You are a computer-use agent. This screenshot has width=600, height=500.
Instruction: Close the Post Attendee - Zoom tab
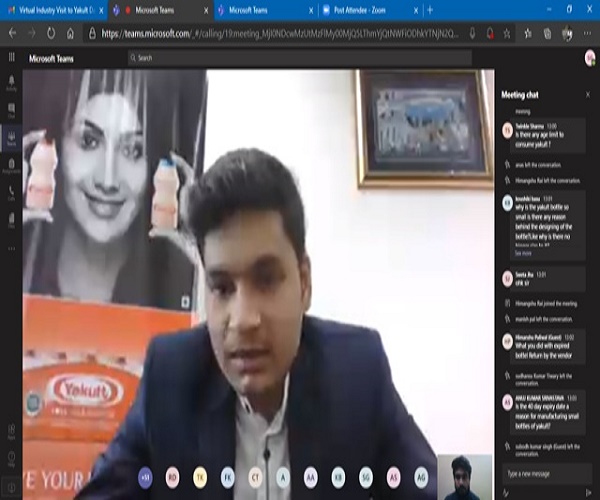click(x=416, y=11)
